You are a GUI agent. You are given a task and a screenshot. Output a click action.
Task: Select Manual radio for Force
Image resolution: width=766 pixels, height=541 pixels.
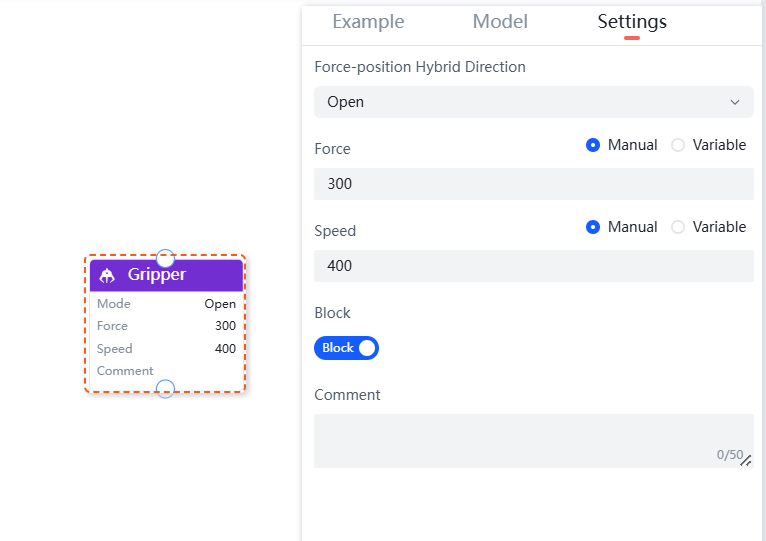click(x=593, y=145)
